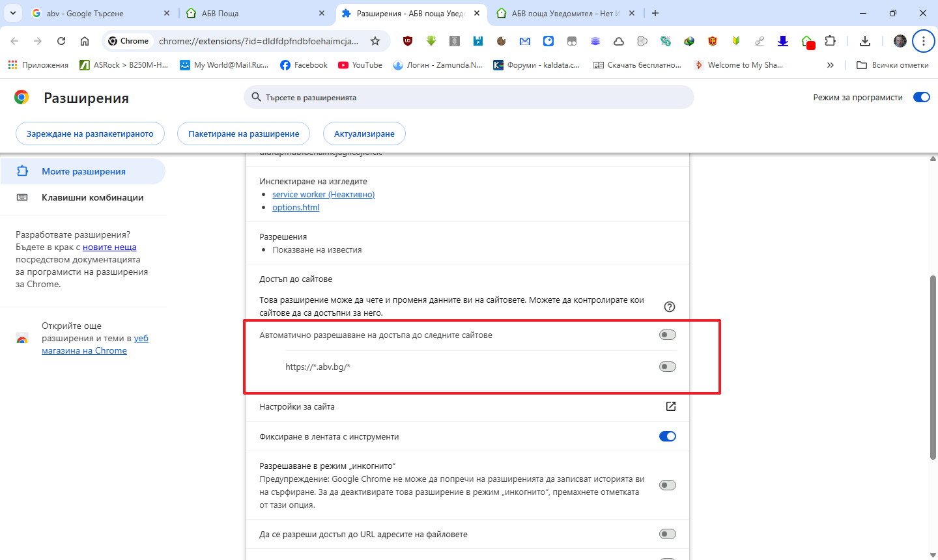Screen dimensions: 938x560
Task: Enable Разрешаване в режим инкогнито switch
Action: click(668, 485)
